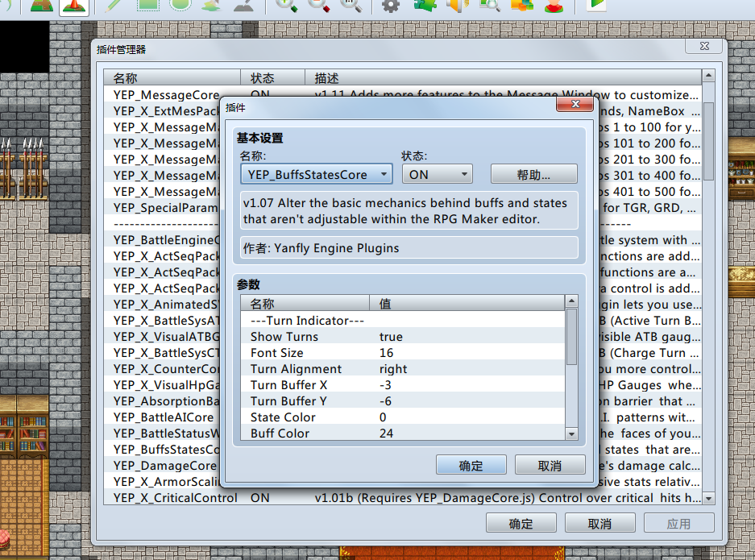Close the 插件 dialog with red X
The height and width of the screenshot is (560, 755).
click(575, 104)
